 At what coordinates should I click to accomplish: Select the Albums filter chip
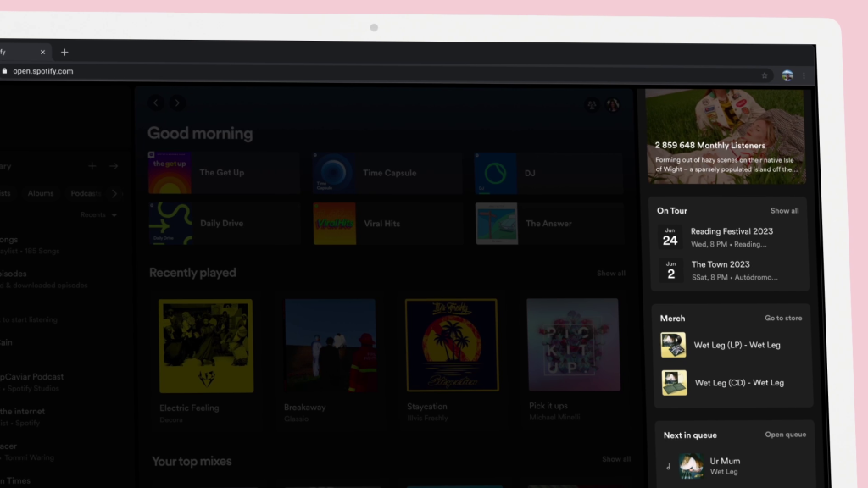(x=41, y=193)
